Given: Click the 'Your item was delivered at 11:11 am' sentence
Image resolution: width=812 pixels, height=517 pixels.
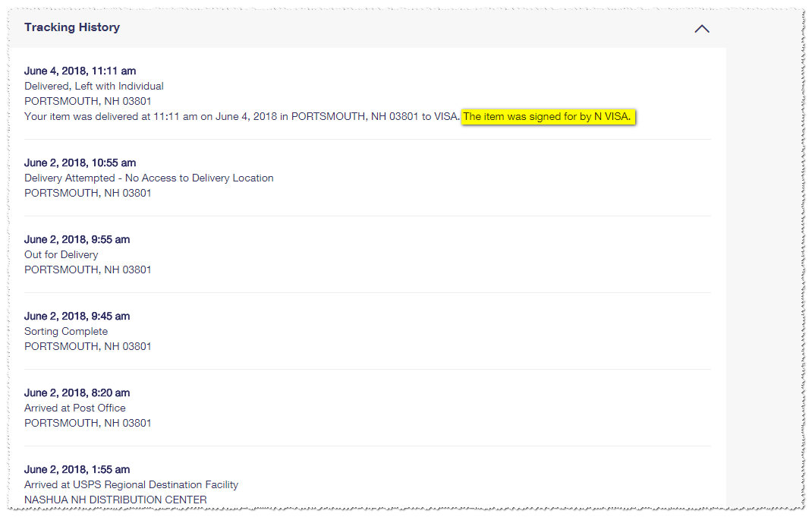Looking at the screenshot, I should click(x=242, y=117).
